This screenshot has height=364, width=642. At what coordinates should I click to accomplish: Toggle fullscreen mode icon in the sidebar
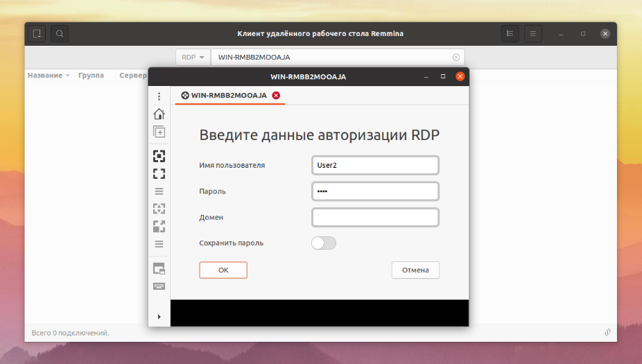(x=159, y=173)
